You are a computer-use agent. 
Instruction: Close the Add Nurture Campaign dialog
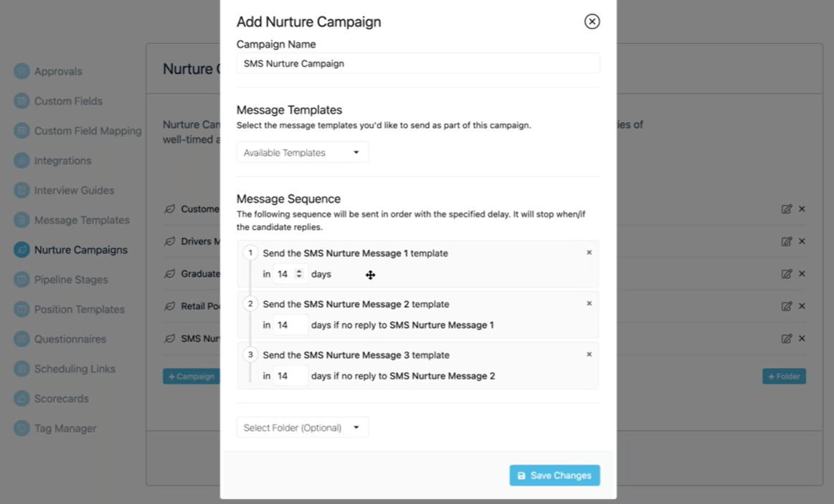tap(592, 22)
